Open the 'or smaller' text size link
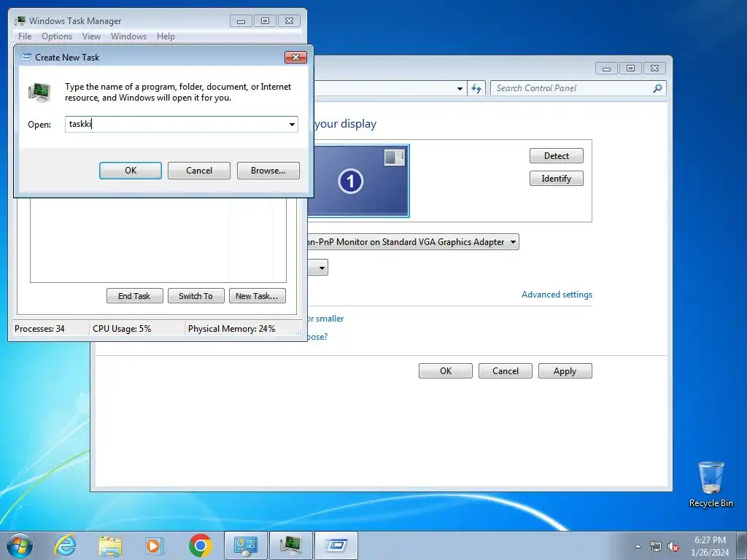 325,319
